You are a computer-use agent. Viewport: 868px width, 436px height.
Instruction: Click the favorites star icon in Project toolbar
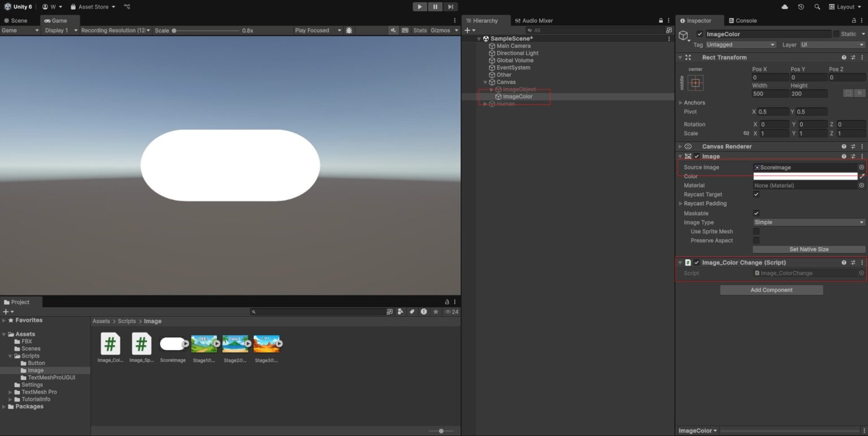[436, 311]
